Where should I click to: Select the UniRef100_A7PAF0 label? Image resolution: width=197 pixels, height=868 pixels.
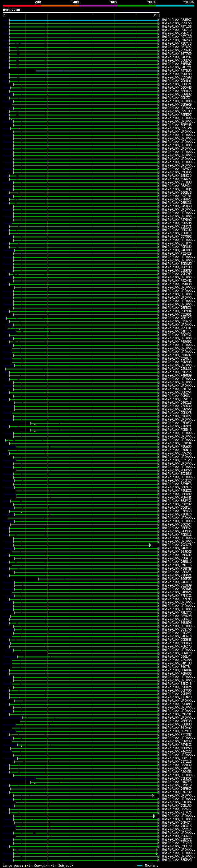click(x=177, y=423)
